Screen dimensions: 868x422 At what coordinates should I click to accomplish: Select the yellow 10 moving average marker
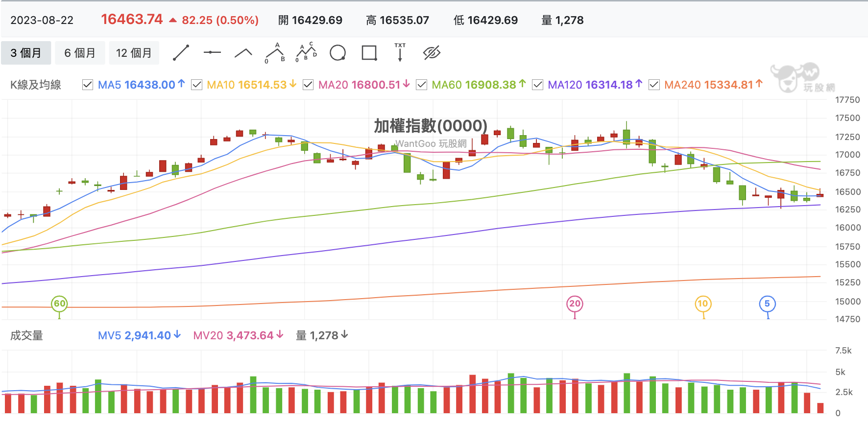703,304
